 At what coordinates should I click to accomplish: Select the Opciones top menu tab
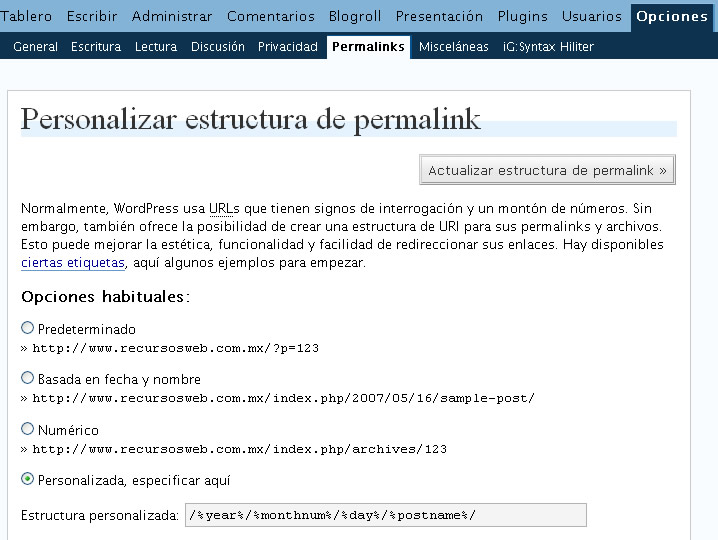[672, 16]
